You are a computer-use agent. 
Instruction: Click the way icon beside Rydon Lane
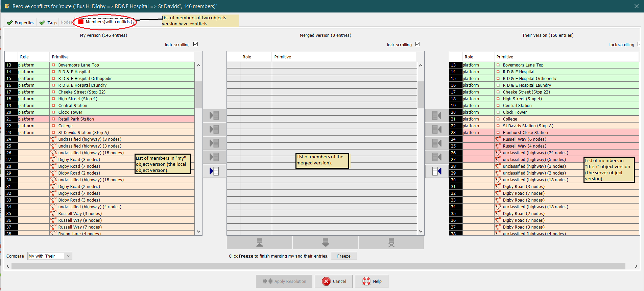click(x=53, y=233)
